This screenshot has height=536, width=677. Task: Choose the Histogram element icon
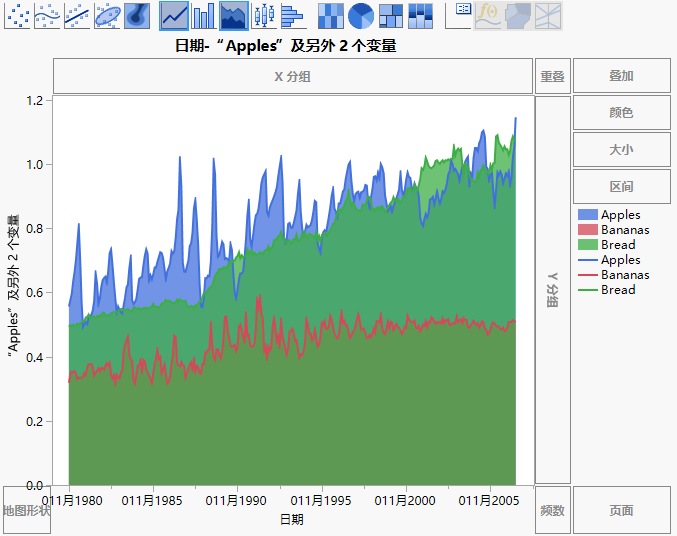tap(292, 15)
